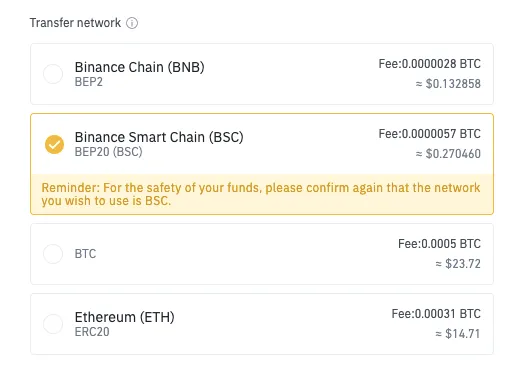Select the Binance Chain (BNB) radio button
The height and width of the screenshot is (366, 523).
point(53,74)
